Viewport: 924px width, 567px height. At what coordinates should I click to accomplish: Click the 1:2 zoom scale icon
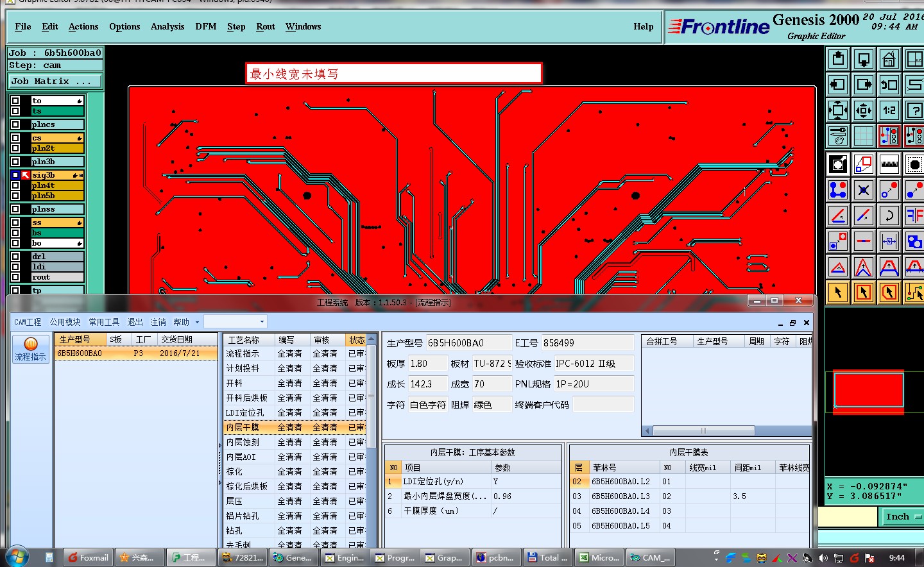(889, 110)
